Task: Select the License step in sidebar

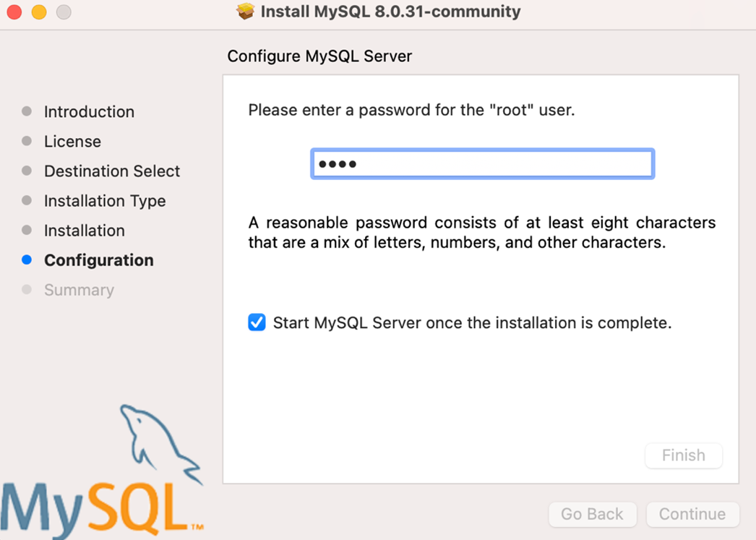Action: point(72,142)
